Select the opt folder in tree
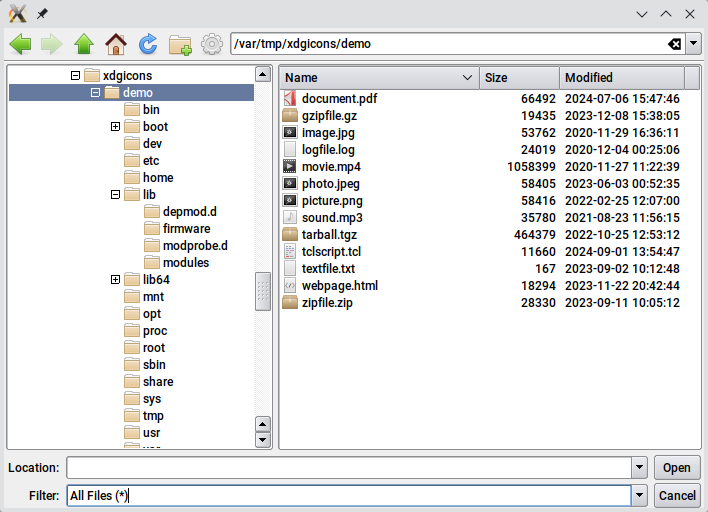The height and width of the screenshot is (512, 708). pos(143,314)
